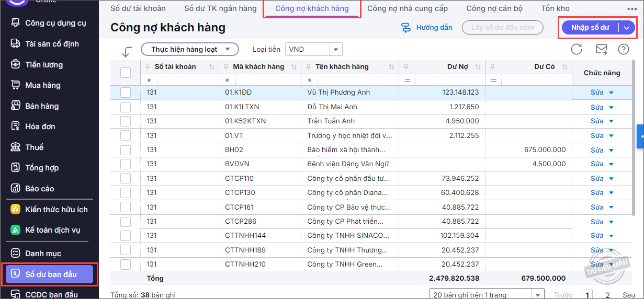Image resolution: width=644 pixels, height=299 pixels.
Task: Click the Hướng dẫn link
Action: point(427,28)
